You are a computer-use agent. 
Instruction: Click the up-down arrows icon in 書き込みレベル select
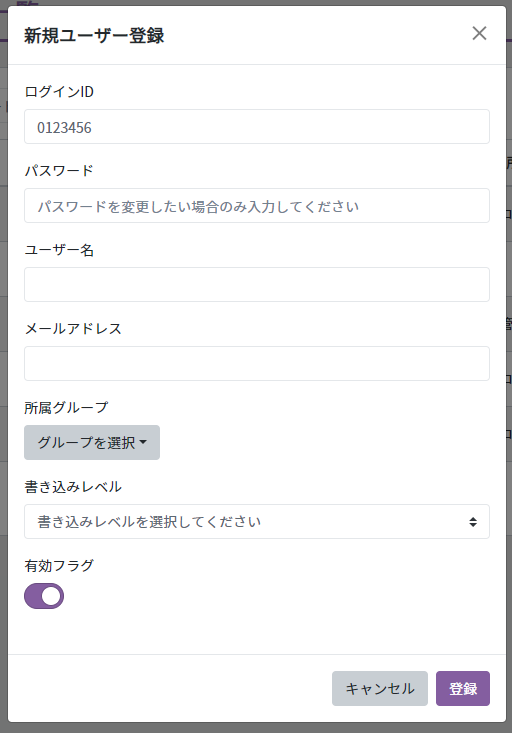pyautogui.click(x=473, y=522)
